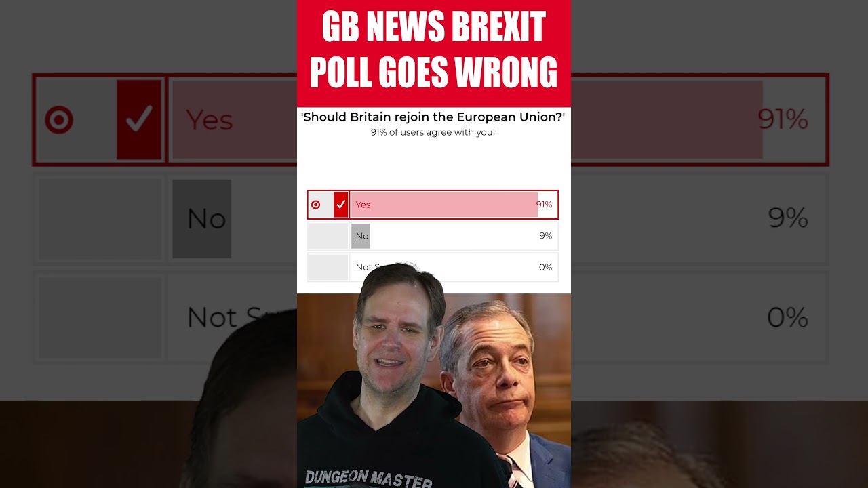Click the large 9% text in background

pyautogui.click(x=788, y=218)
